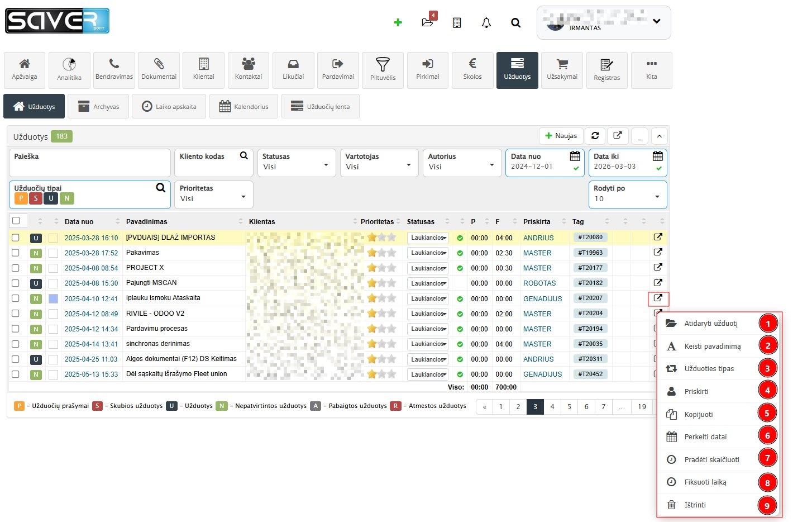Open external link icon for PROJECT X row

click(x=658, y=268)
